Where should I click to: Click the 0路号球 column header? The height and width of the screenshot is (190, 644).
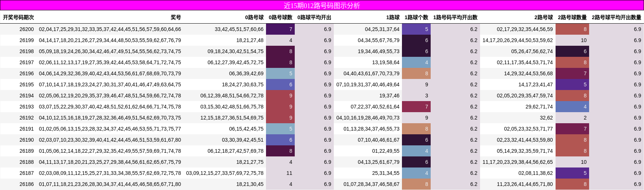(254, 17)
